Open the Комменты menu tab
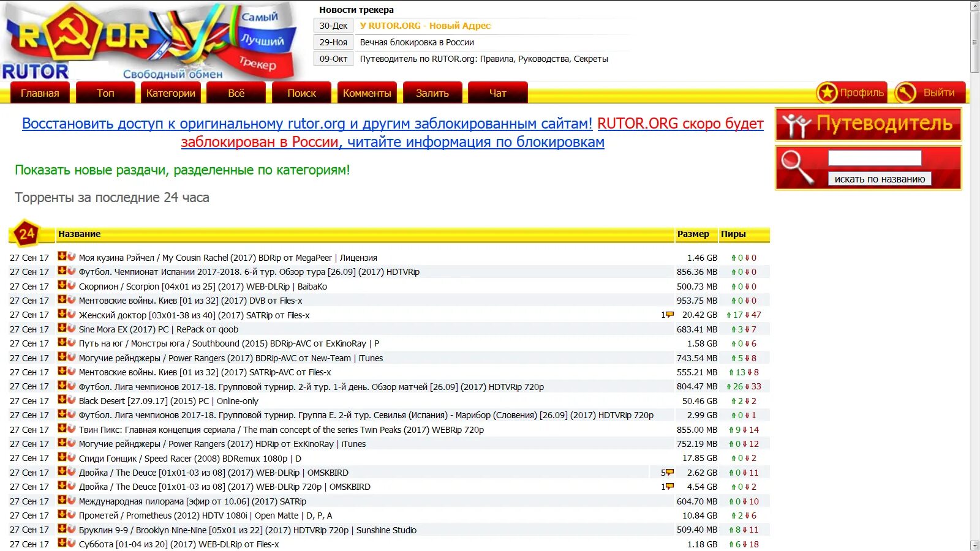Screen dimensions: 980x551 click(x=367, y=93)
